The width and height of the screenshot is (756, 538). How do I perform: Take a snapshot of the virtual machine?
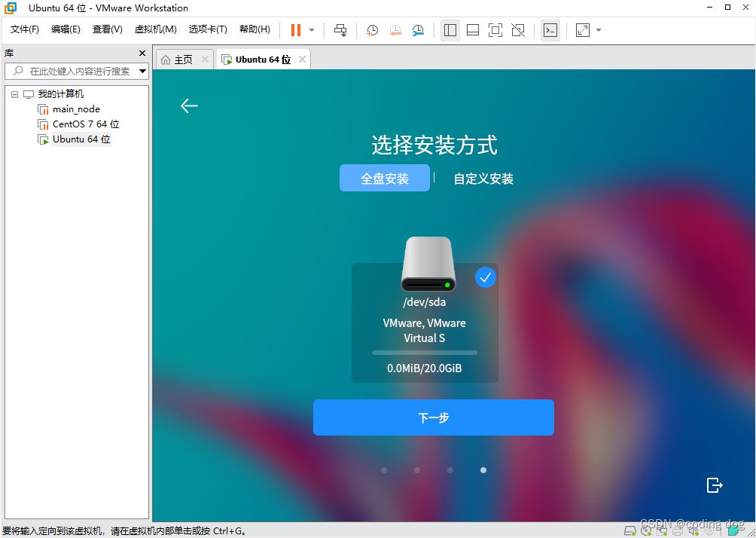pos(371,30)
